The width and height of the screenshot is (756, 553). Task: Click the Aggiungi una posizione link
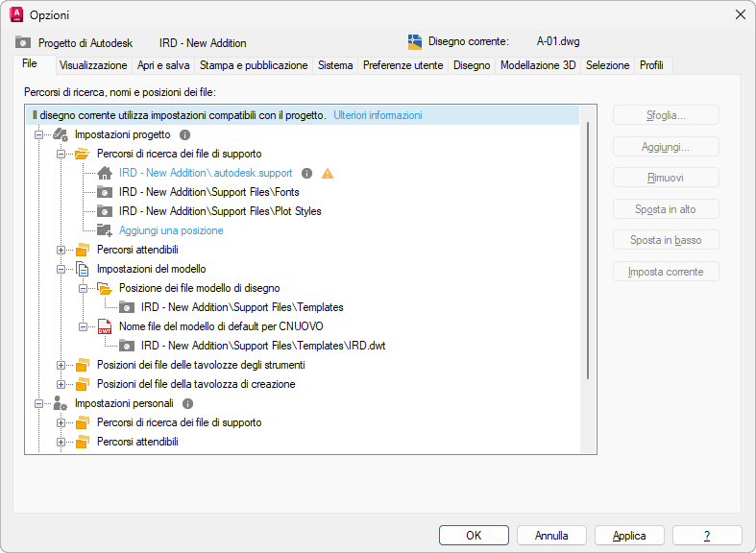coord(171,230)
